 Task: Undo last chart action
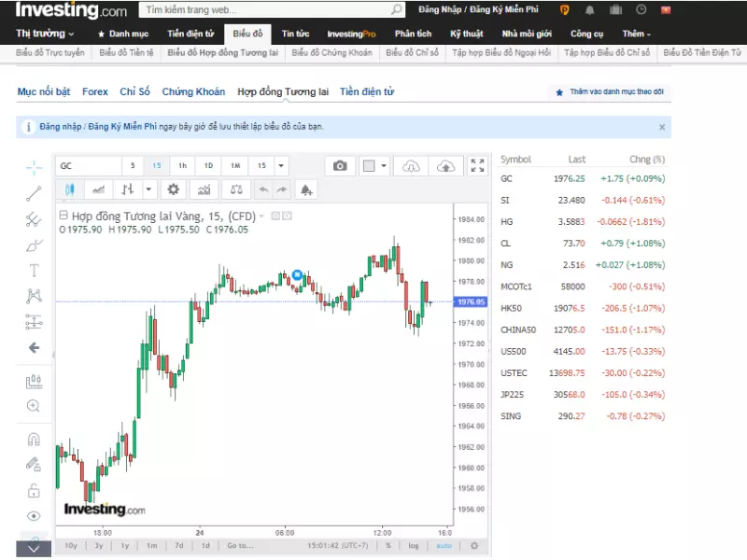click(263, 189)
